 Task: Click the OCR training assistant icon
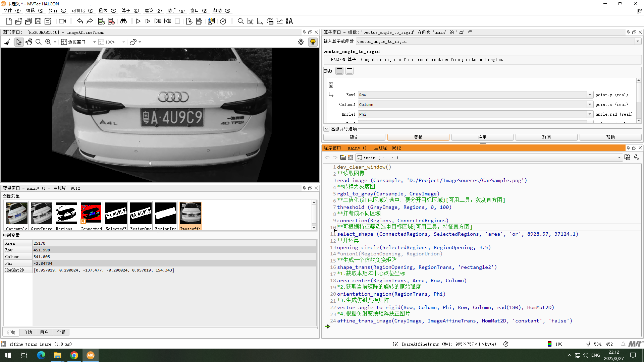pyautogui.click(x=289, y=21)
